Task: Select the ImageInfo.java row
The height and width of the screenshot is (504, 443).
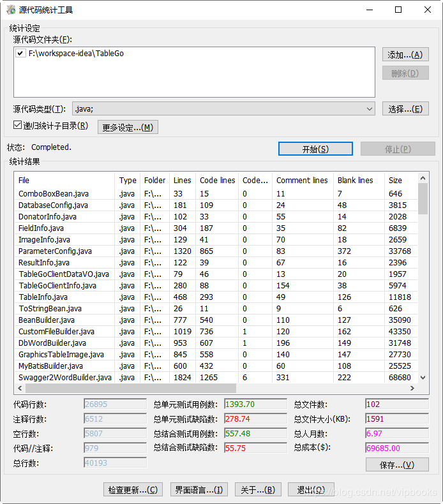Action: 216,240
